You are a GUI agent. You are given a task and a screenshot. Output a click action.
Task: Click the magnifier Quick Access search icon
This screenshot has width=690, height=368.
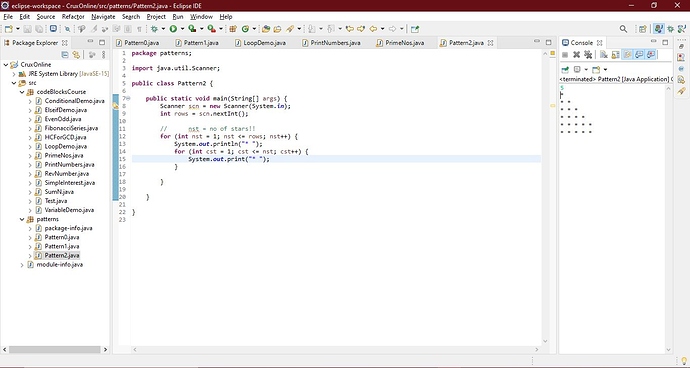tap(623, 29)
